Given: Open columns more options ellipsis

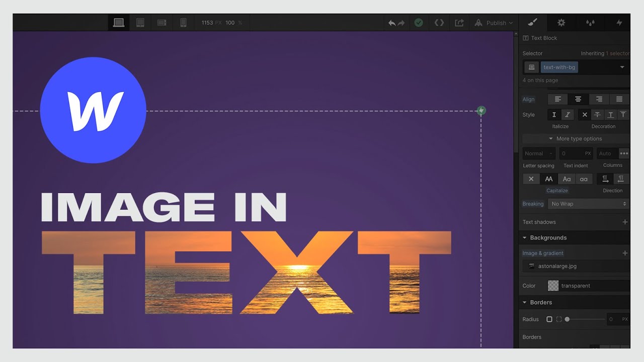Looking at the screenshot, I should click(x=624, y=153).
